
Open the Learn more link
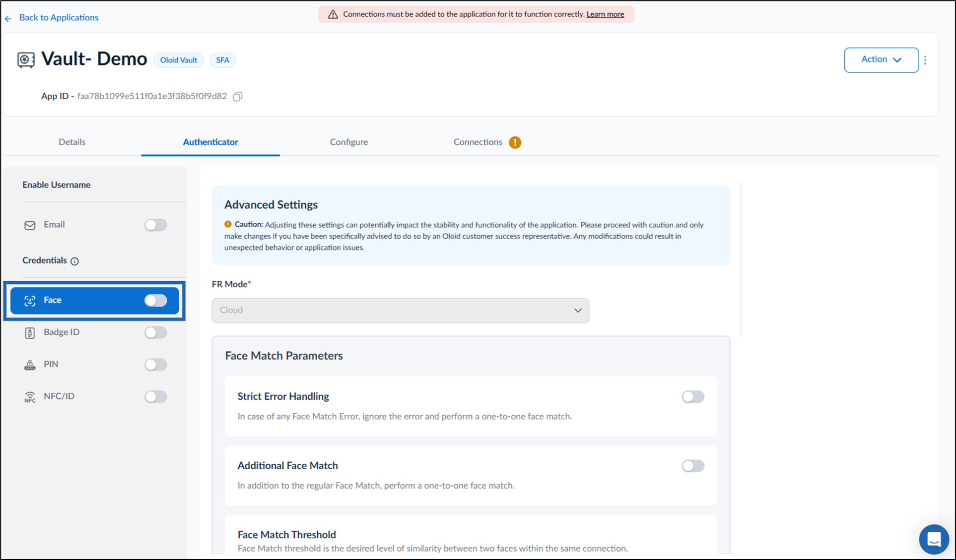pyautogui.click(x=605, y=14)
